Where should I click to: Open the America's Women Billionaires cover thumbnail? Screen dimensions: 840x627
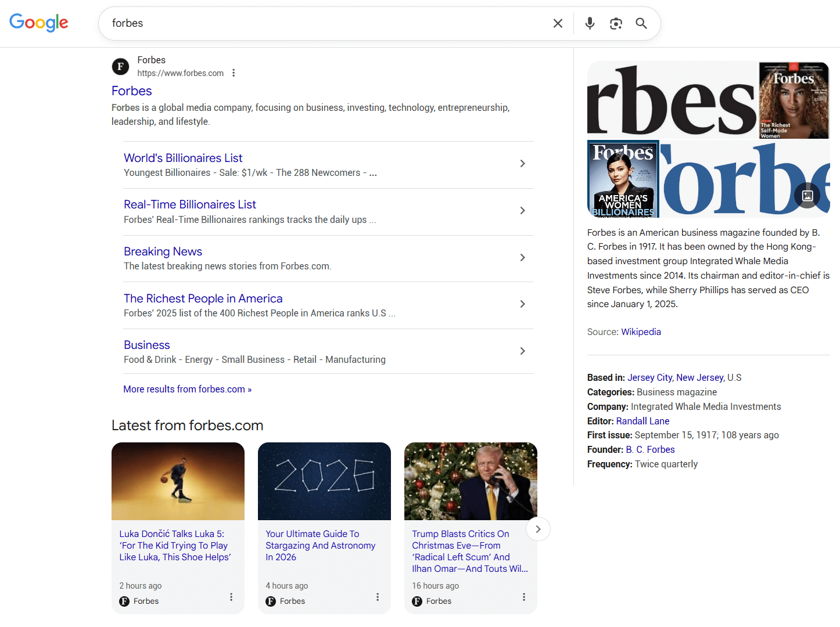pos(623,179)
